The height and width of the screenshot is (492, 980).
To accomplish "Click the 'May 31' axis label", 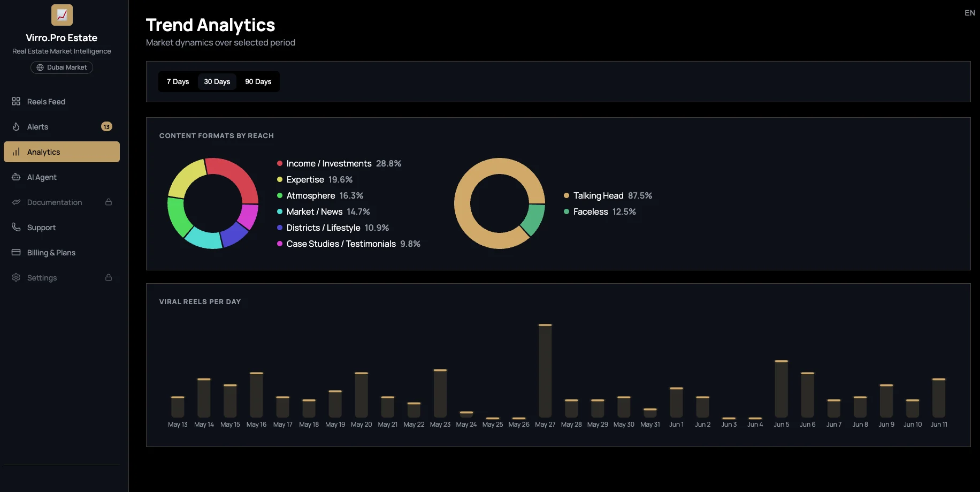I will 650,425.
